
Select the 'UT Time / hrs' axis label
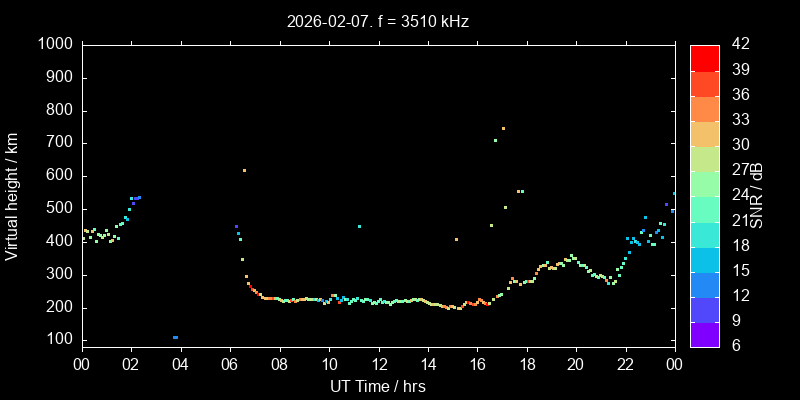(x=378, y=385)
